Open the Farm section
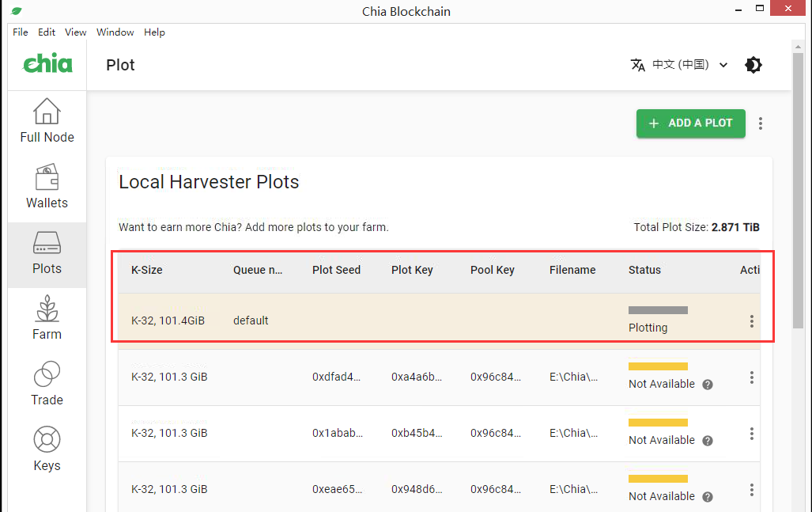 point(47,318)
